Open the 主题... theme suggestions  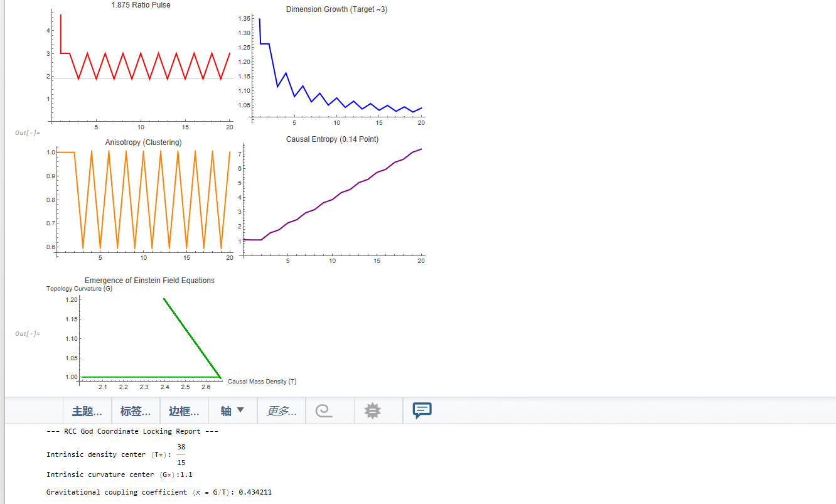tap(87, 411)
